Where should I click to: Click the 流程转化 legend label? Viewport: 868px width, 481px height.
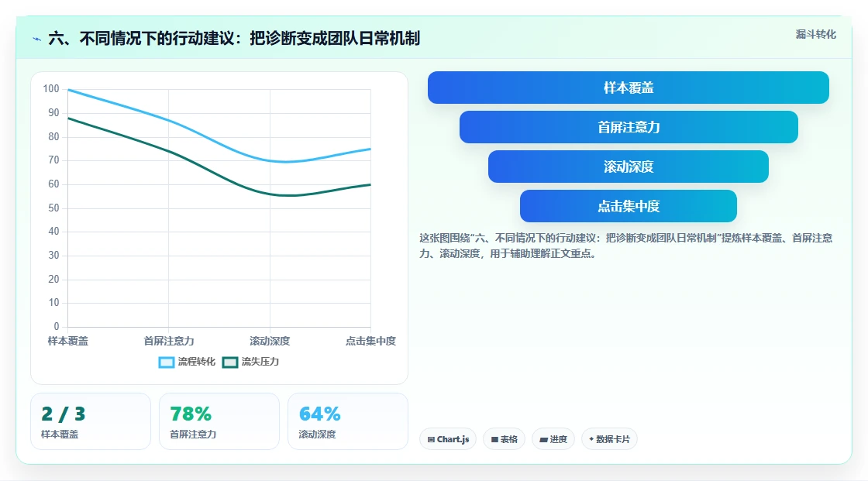pos(197,362)
